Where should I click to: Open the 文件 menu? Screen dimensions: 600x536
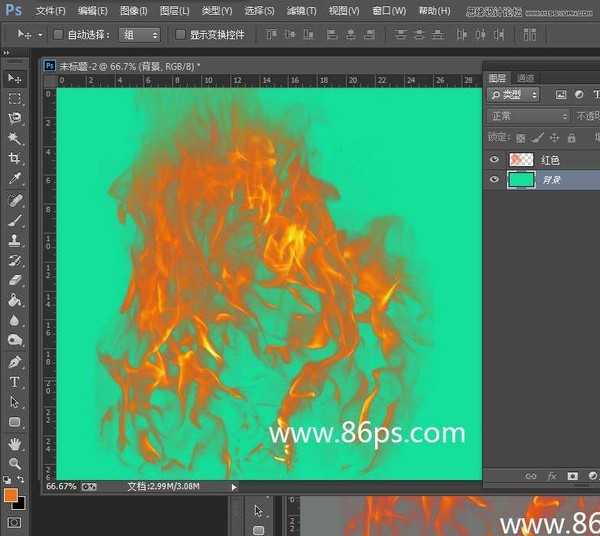50,11
